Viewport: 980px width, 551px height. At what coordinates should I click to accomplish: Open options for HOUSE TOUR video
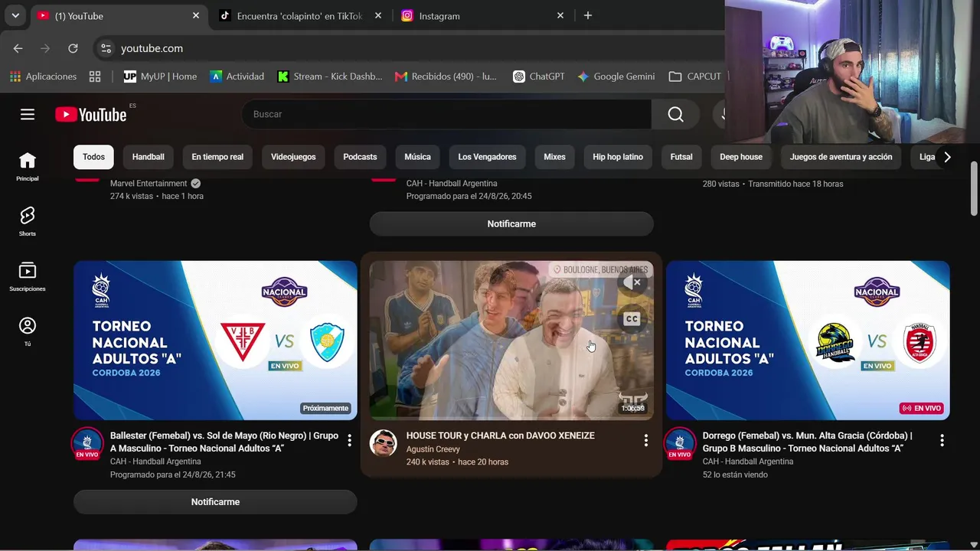(645, 440)
